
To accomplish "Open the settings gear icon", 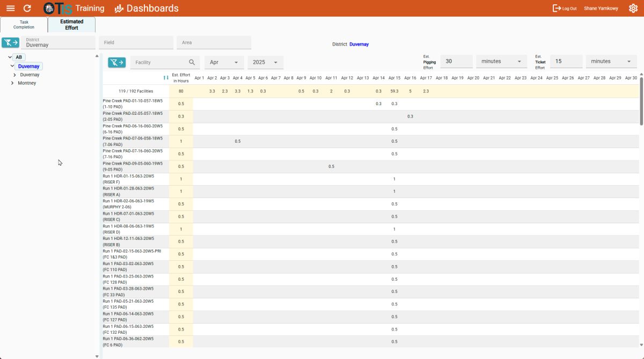I will pyautogui.click(x=633, y=8).
